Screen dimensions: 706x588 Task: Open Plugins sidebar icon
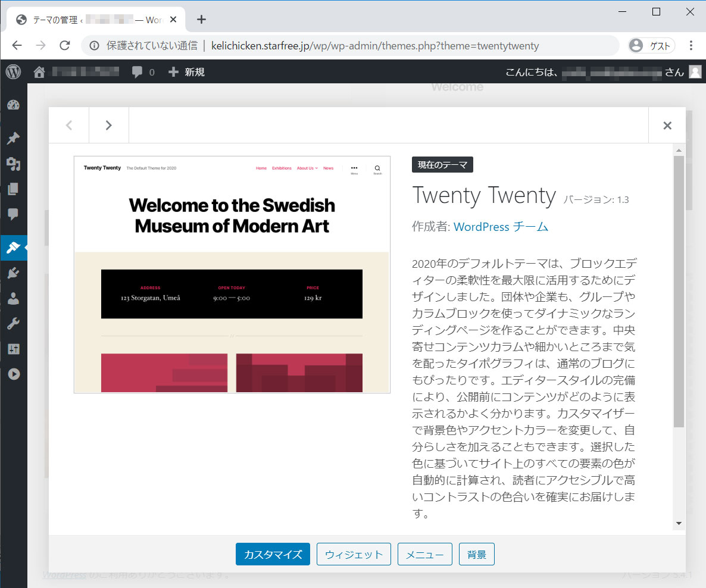coord(14,273)
